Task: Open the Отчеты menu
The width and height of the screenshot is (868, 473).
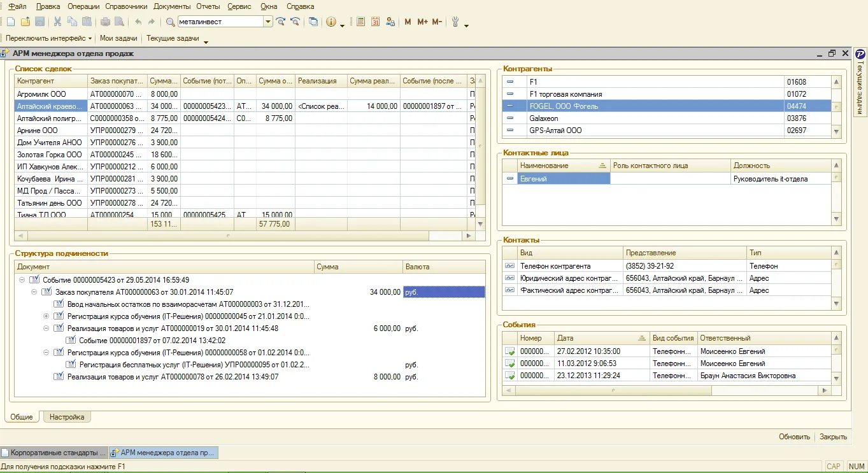Action: 208,6
